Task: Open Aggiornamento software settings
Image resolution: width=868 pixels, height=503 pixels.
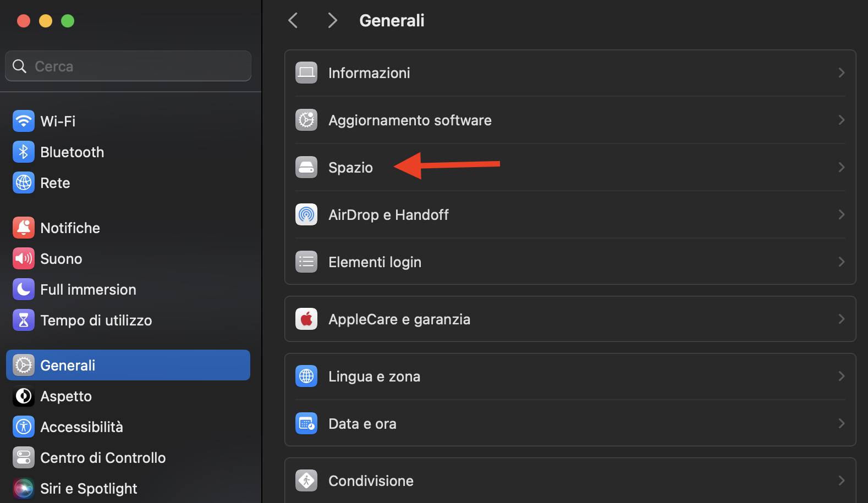Action: click(570, 120)
